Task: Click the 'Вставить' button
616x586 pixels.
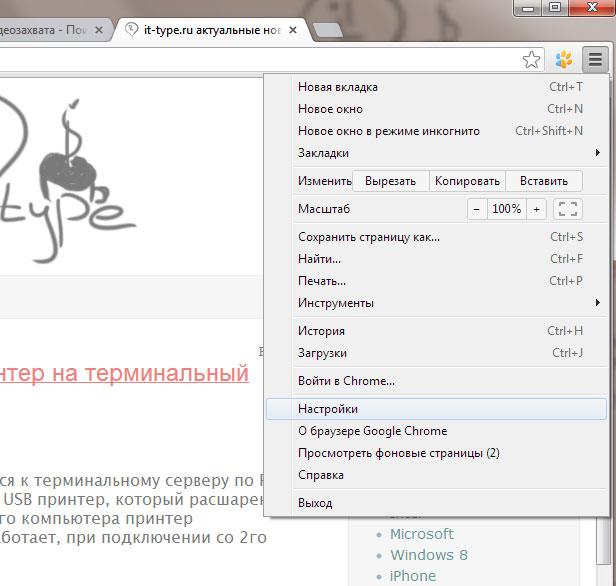Action: point(544,181)
